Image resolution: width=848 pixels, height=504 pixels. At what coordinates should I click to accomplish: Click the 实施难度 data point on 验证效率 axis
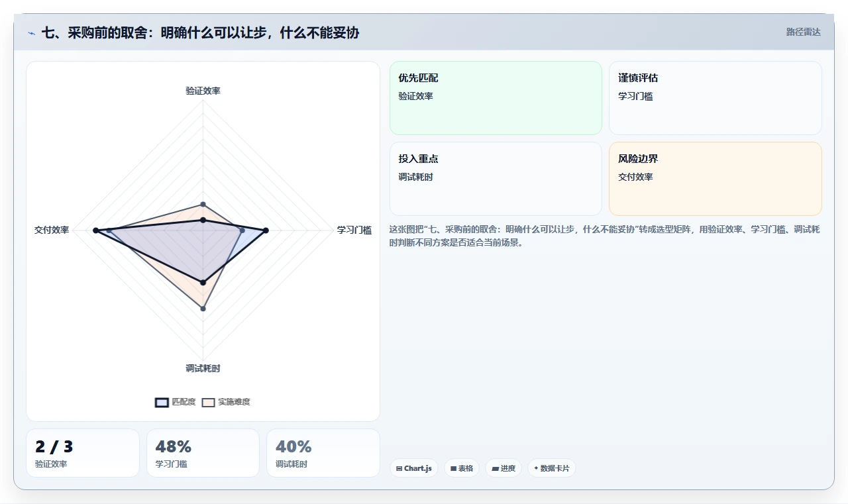click(203, 204)
